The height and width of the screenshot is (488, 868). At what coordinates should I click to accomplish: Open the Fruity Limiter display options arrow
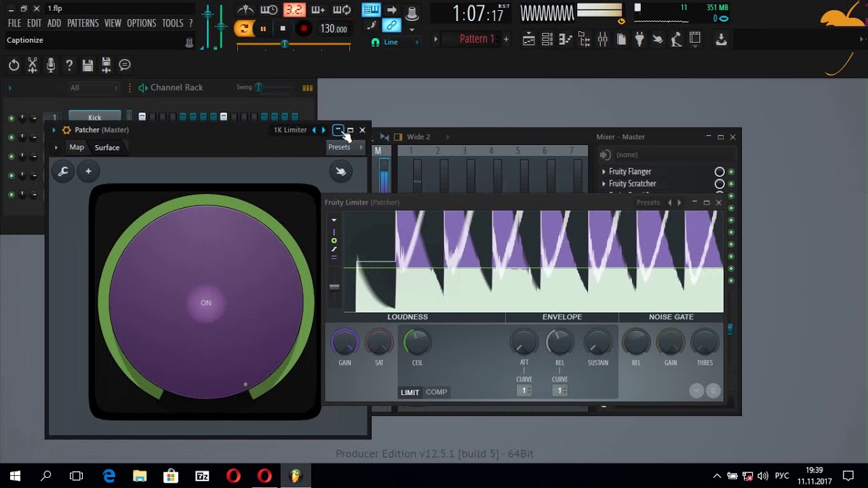(334, 220)
